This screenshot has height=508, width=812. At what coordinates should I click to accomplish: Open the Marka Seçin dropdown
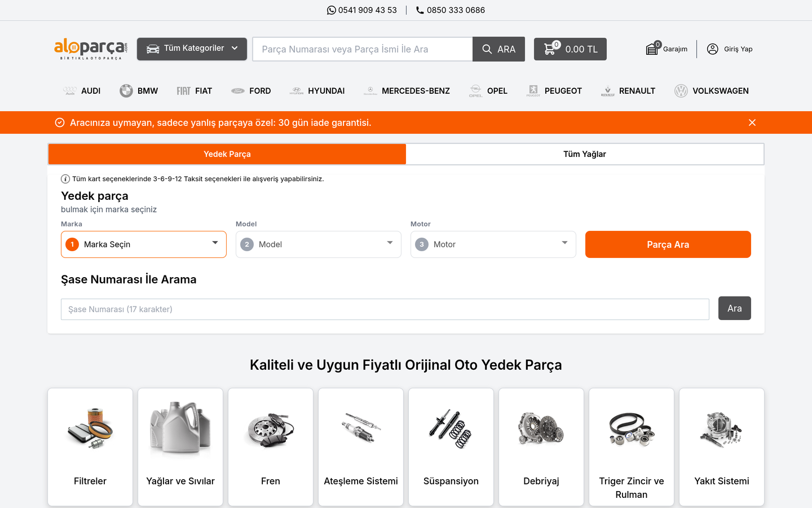144,244
